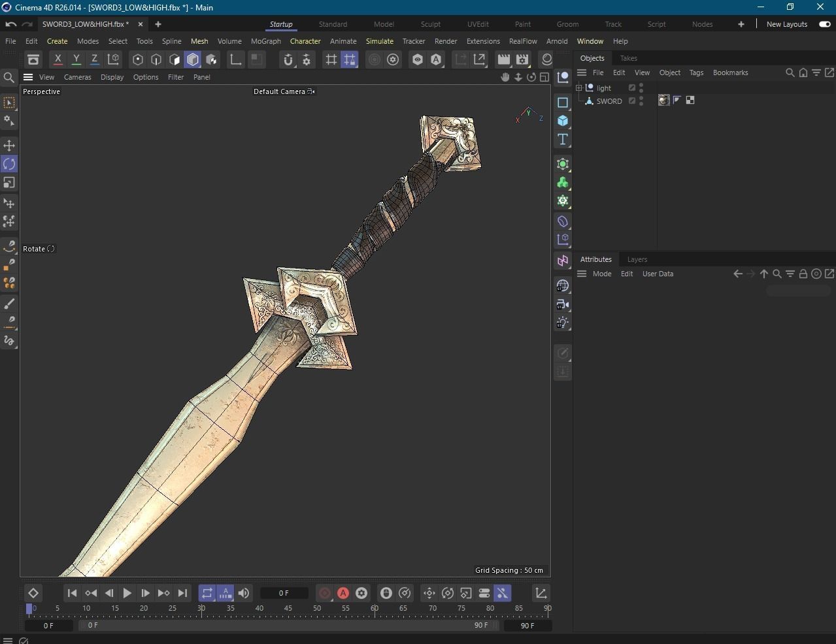
Task: Switch to Polygons mode
Action: (174, 59)
